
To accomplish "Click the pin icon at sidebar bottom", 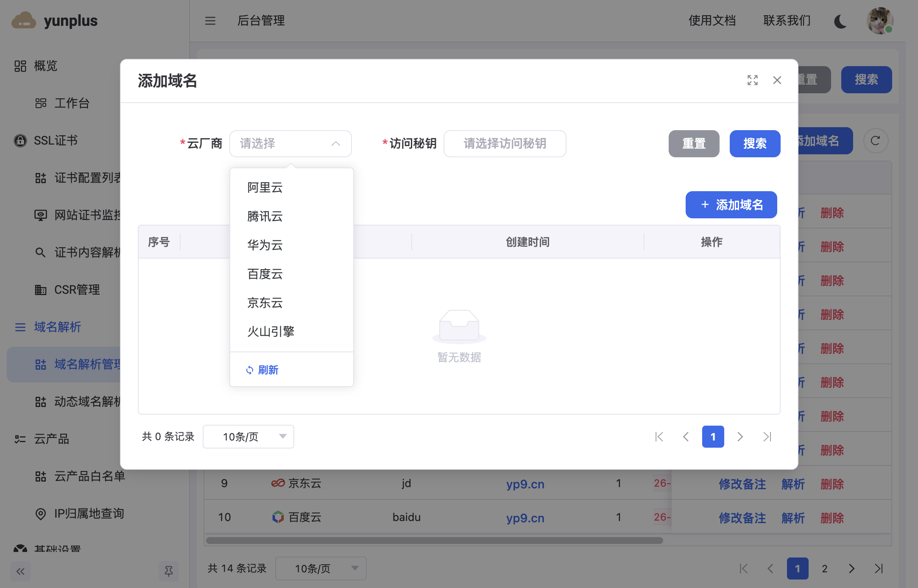I will tap(169, 571).
